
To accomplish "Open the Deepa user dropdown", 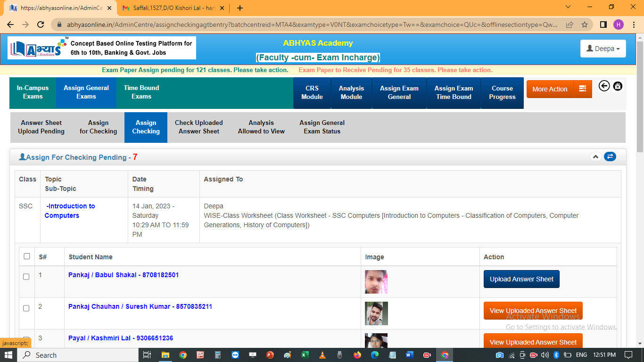I will 603,49.
